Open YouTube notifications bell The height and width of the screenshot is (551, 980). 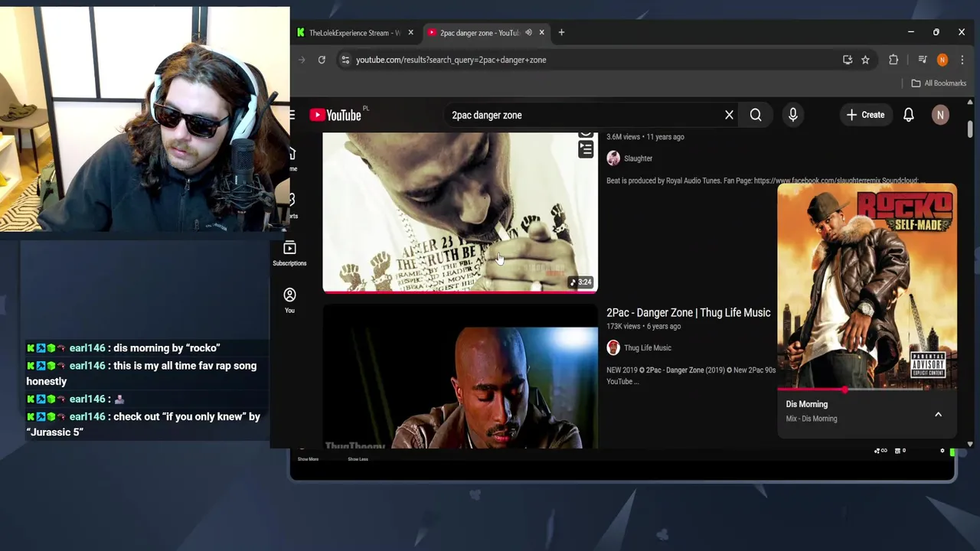[909, 115]
